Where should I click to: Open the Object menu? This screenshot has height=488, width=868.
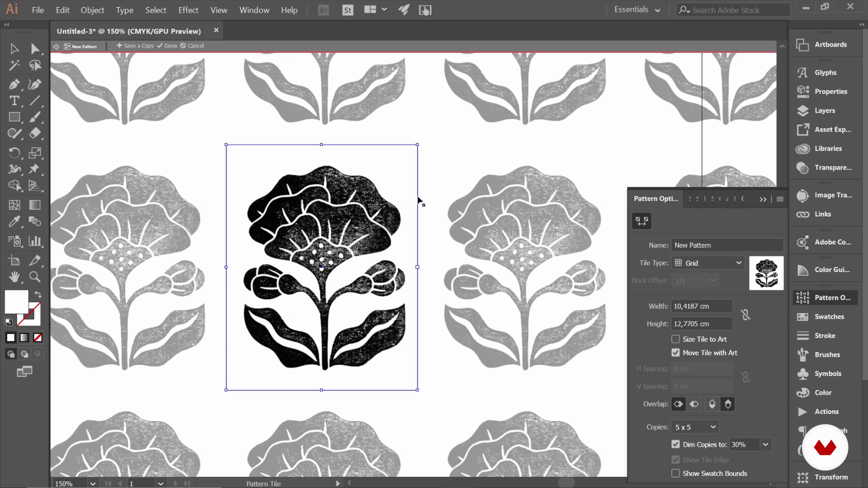(x=92, y=10)
